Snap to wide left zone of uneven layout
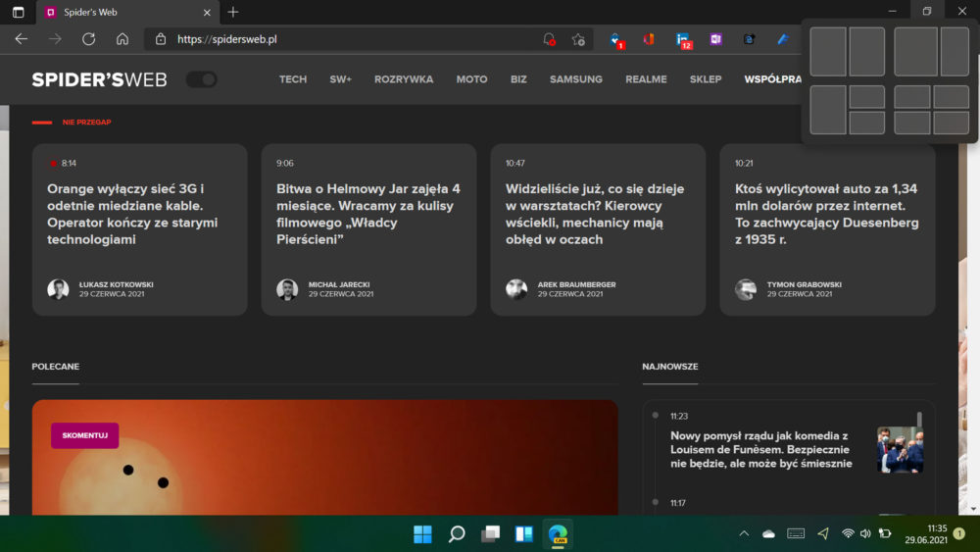Screen dimensions: 980x552 click(x=915, y=51)
